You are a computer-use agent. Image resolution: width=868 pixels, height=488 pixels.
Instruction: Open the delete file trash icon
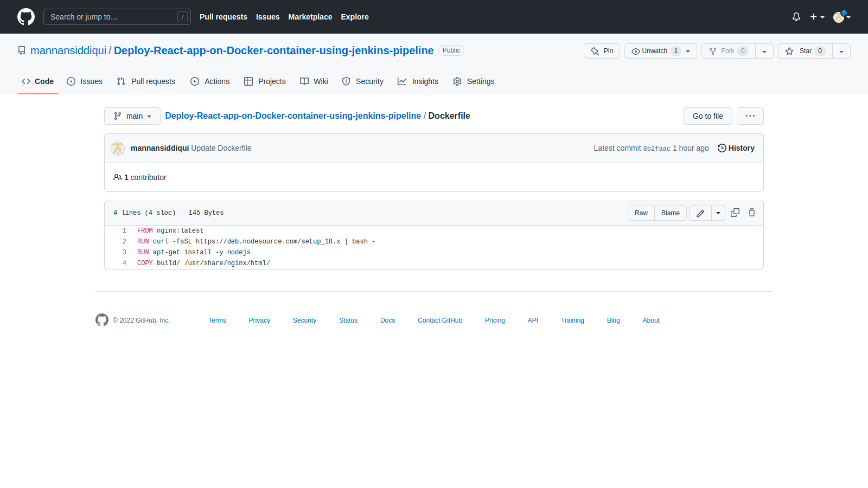[752, 213]
